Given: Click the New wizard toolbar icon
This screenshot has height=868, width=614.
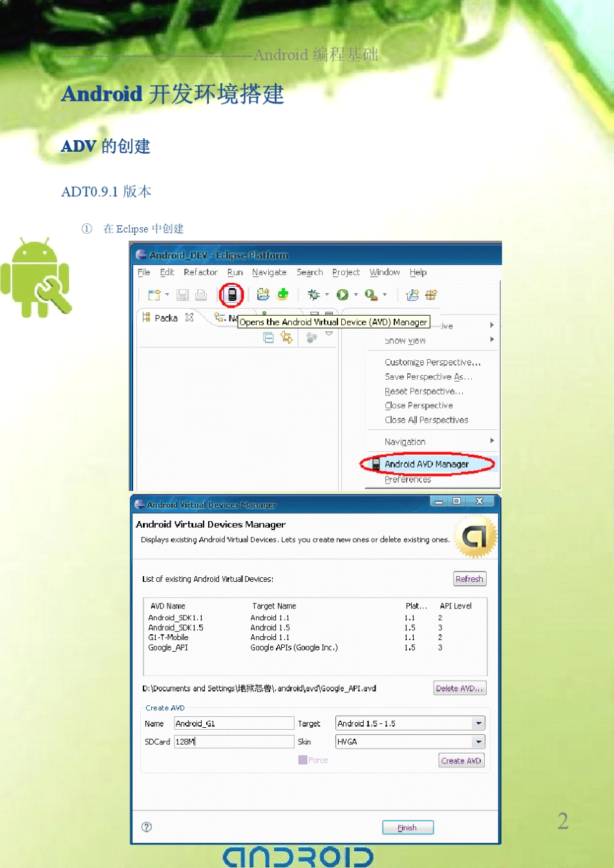Looking at the screenshot, I should click(x=154, y=295).
